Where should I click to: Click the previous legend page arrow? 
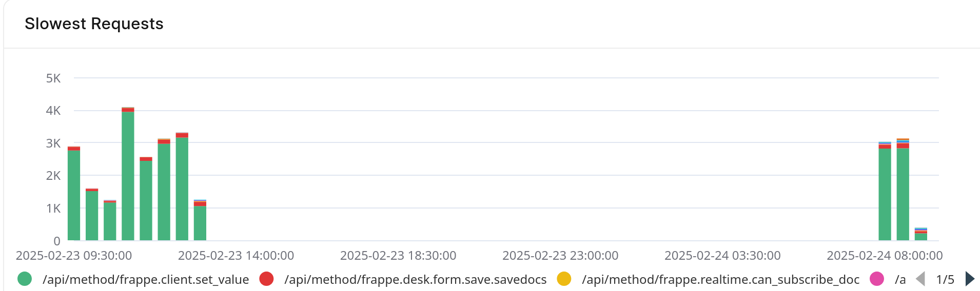click(920, 279)
